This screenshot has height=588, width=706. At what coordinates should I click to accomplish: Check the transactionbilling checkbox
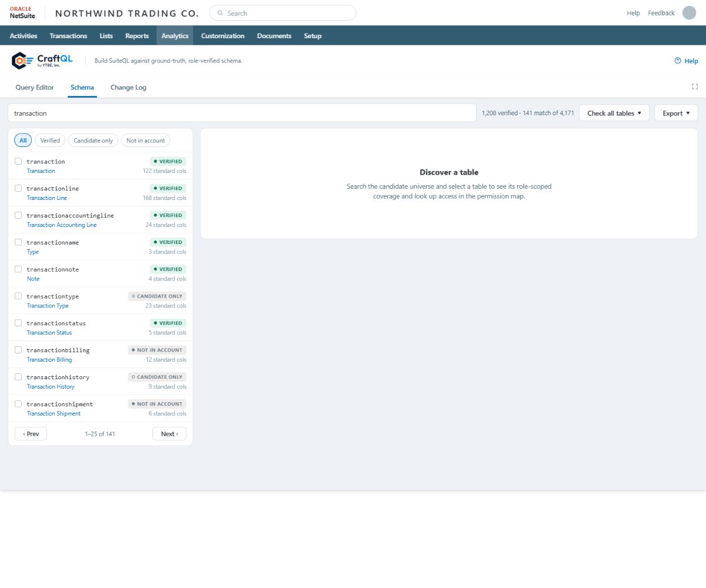click(x=18, y=350)
